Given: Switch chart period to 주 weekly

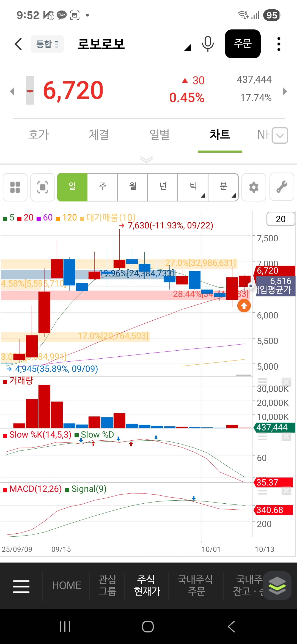Looking at the screenshot, I should 103,187.
